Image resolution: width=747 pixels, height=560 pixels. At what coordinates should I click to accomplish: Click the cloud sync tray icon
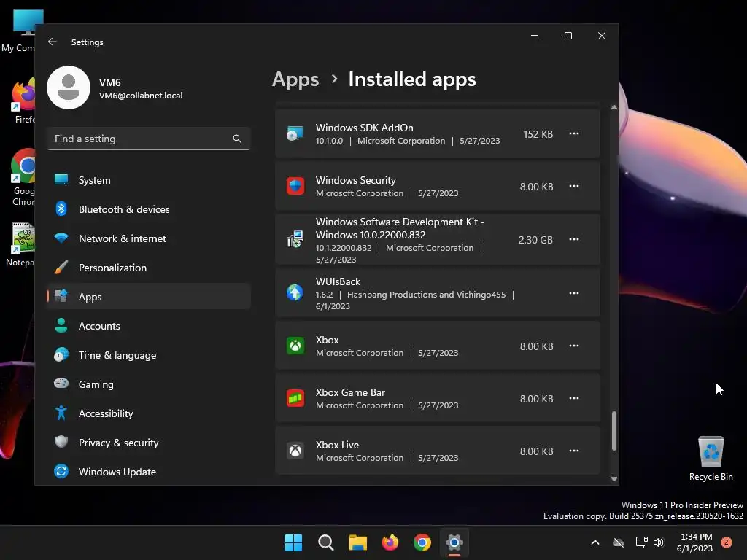619,542
